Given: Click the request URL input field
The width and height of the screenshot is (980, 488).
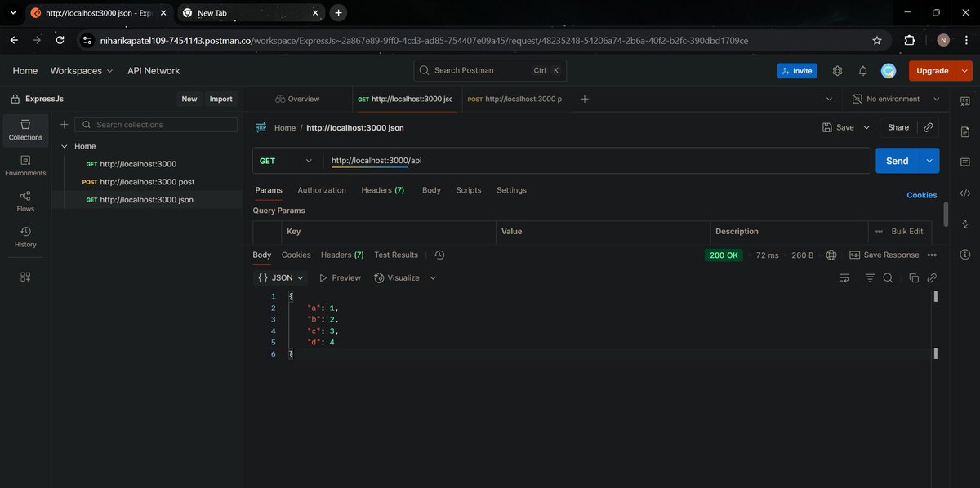Looking at the screenshot, I should point(597,161).
